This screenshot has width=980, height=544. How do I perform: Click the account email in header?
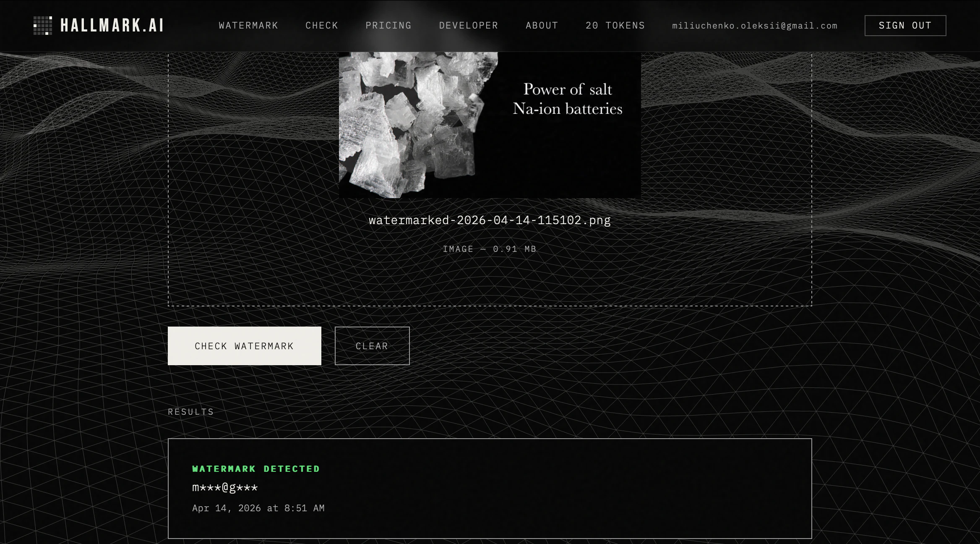(754, 26)
